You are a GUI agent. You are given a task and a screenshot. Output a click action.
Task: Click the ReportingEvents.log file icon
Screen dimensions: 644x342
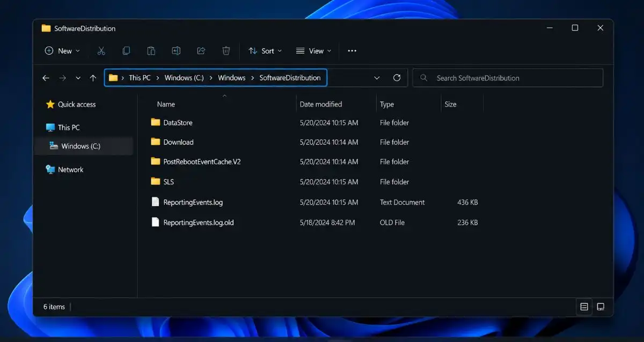click(x=155, y=202)
